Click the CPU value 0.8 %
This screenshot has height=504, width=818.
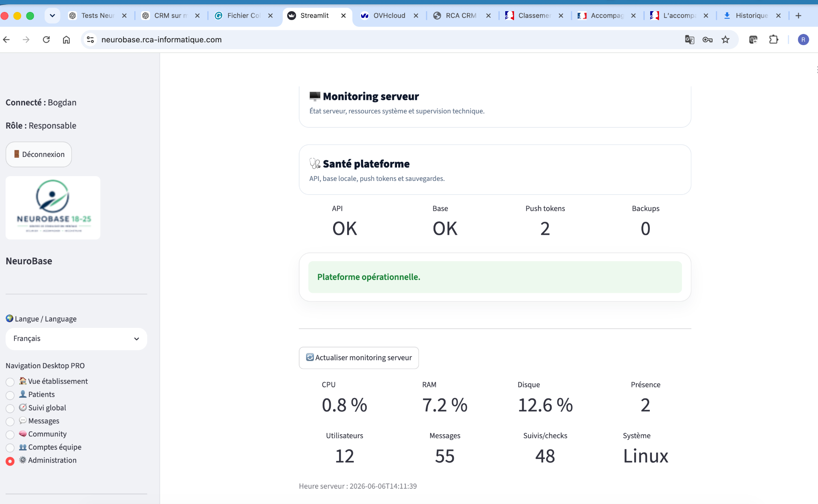point(344,405)
